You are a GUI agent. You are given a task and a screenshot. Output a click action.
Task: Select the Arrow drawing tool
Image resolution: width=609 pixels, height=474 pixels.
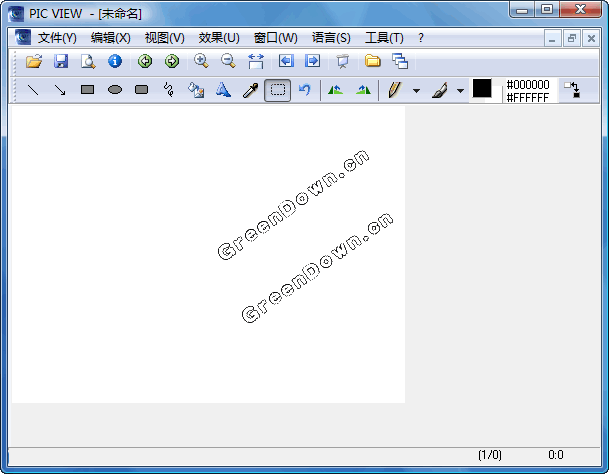(60, 90)
